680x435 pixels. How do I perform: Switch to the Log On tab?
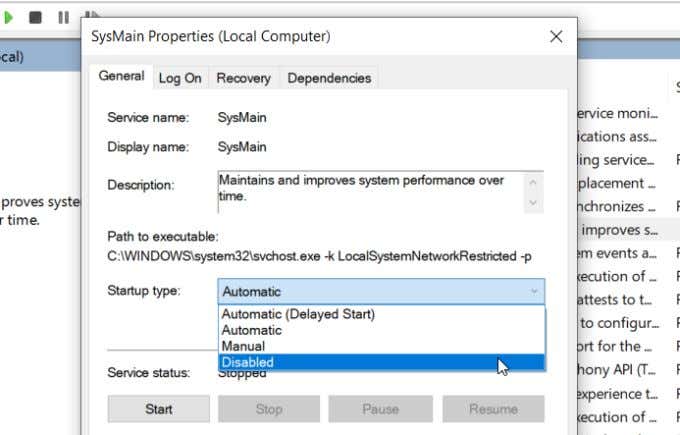pyautogui.click(x=180, y=77)
